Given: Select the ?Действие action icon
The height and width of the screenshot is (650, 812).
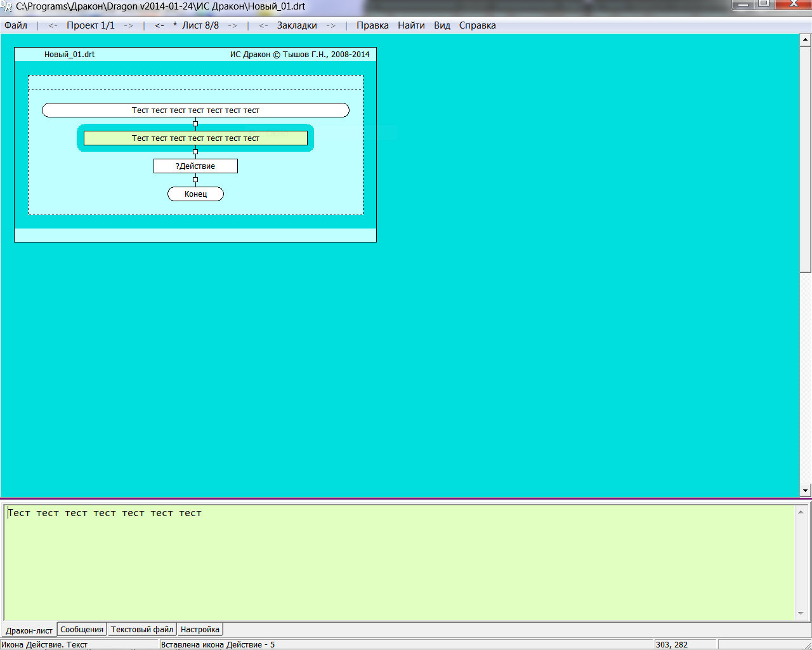Looking at the screenshot, I should coord(195,166).
